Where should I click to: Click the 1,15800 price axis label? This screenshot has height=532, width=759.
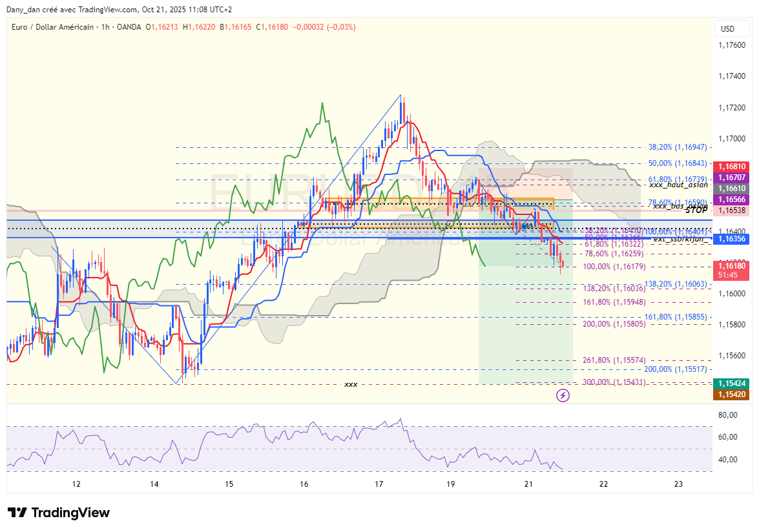(732, 325)
